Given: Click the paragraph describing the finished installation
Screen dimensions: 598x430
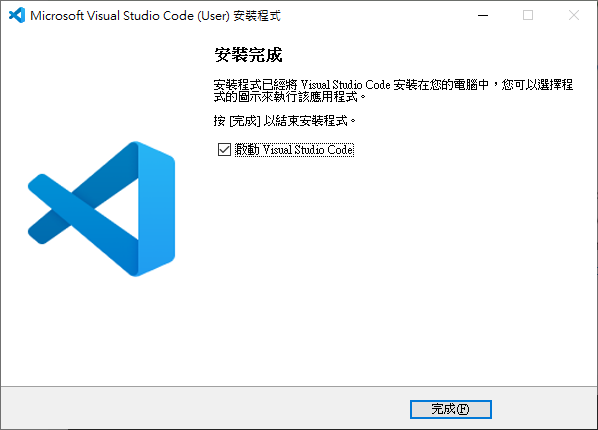Looking at the screenshot, I should tap(393, 90).
